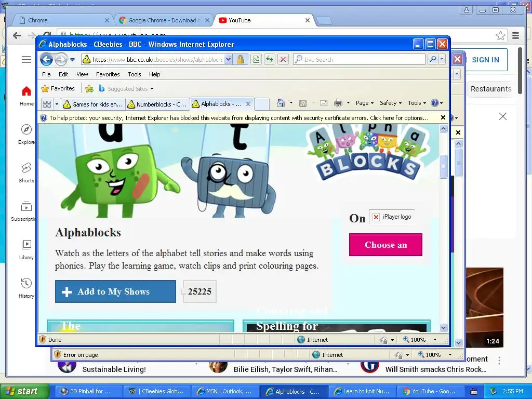Click the blue Help question mark icon
This screenshot has width=532, height=399.
click(x=435, y=103)
